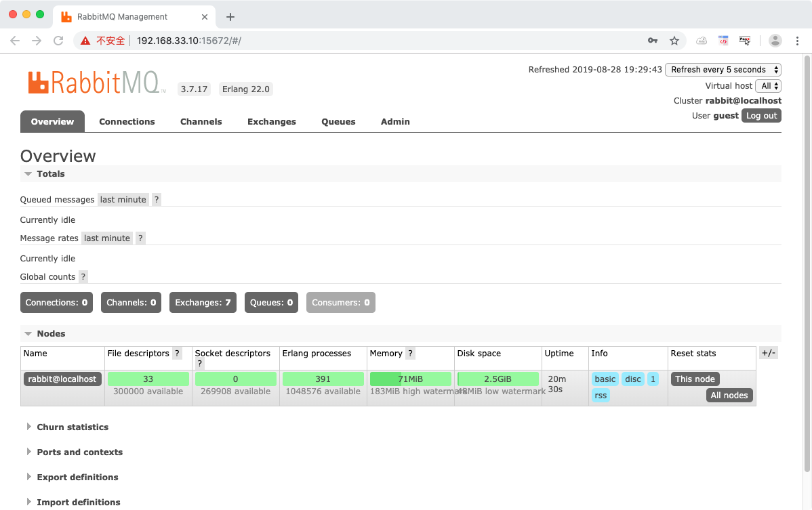The image size is (812, 510).
Task: Open the code extension icon in toolbar
Action: coord(723,41)
